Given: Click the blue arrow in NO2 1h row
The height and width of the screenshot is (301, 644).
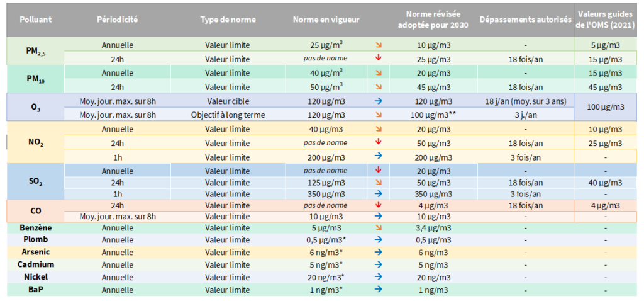Looking at the screenshot, I should [x=379, y=156].
